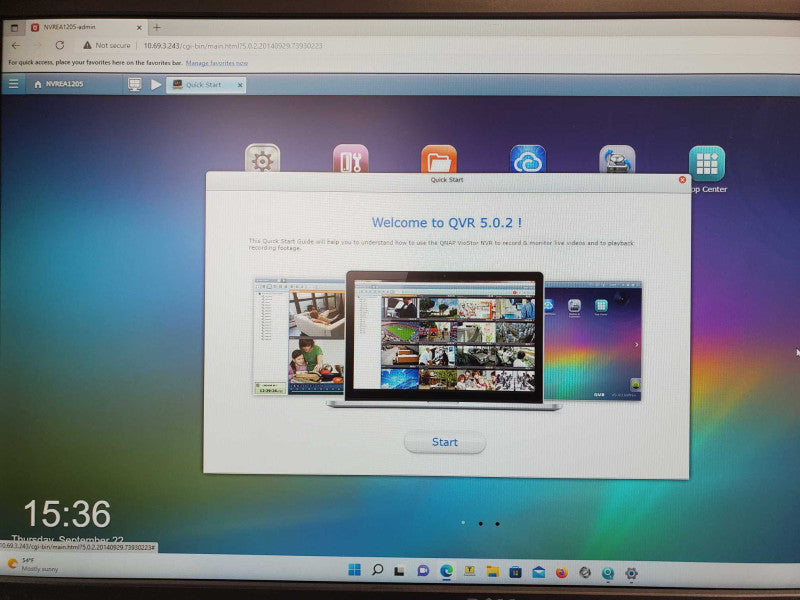This screenshot has width=800, height=600.
Task: Open File Explorer from the taskbar
Action: pyautogui.click(x=492, y=571)
